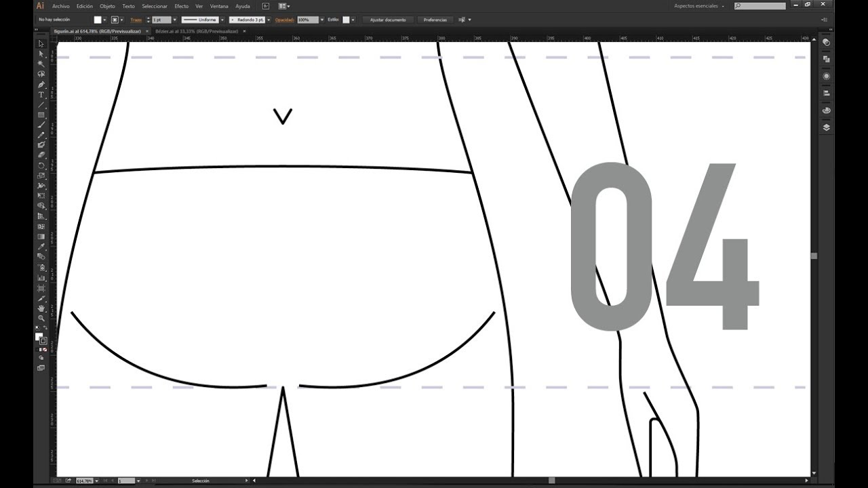Screen dimensions: 868x488
Task: Select the Type tool
Action: click(41, 95)
